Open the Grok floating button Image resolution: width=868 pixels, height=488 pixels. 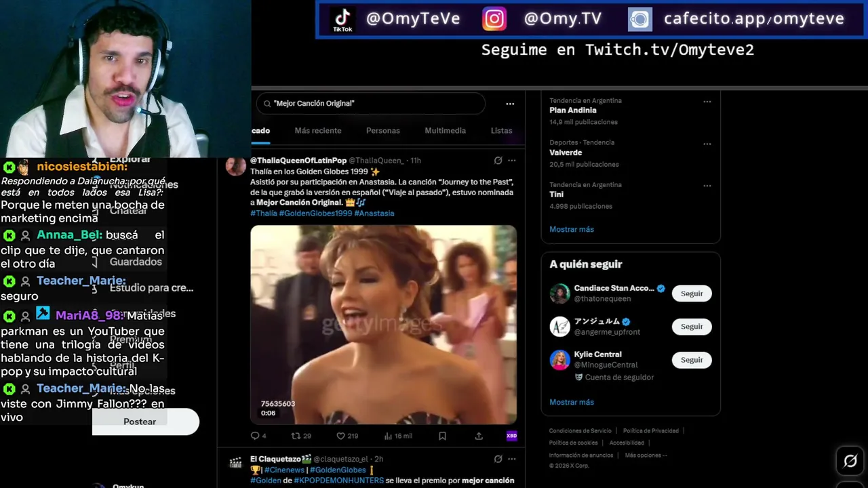tap(850, 462)
